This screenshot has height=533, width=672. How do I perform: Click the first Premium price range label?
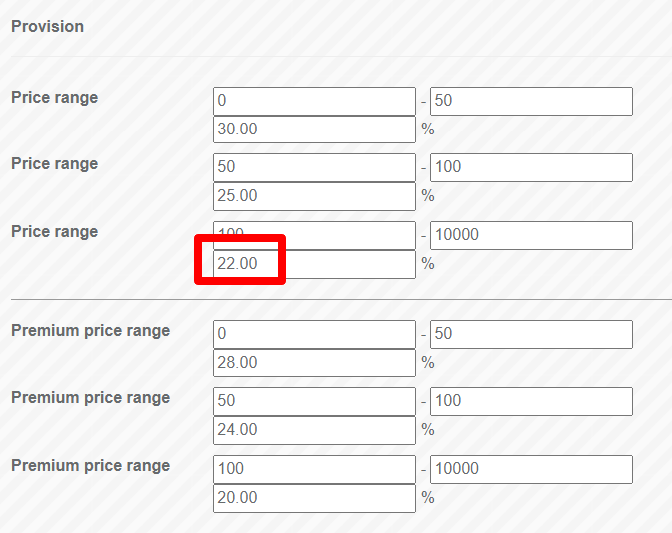tap(91, 331)
